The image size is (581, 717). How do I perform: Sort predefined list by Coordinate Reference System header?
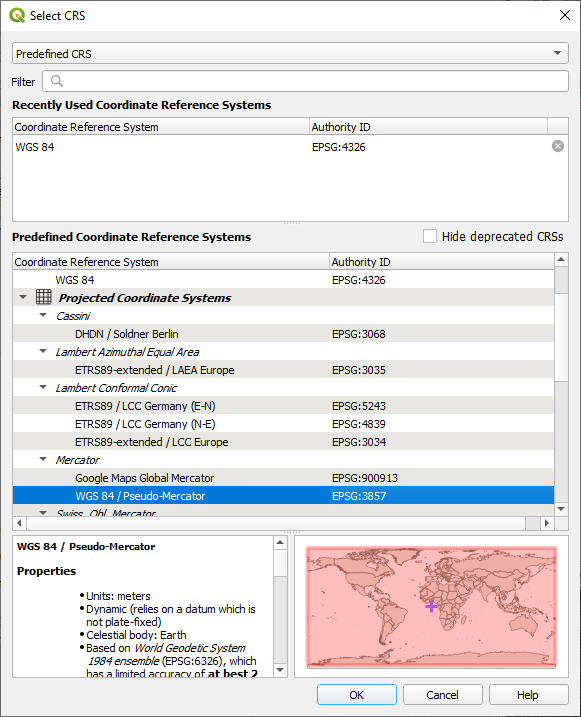click(171, 262)
